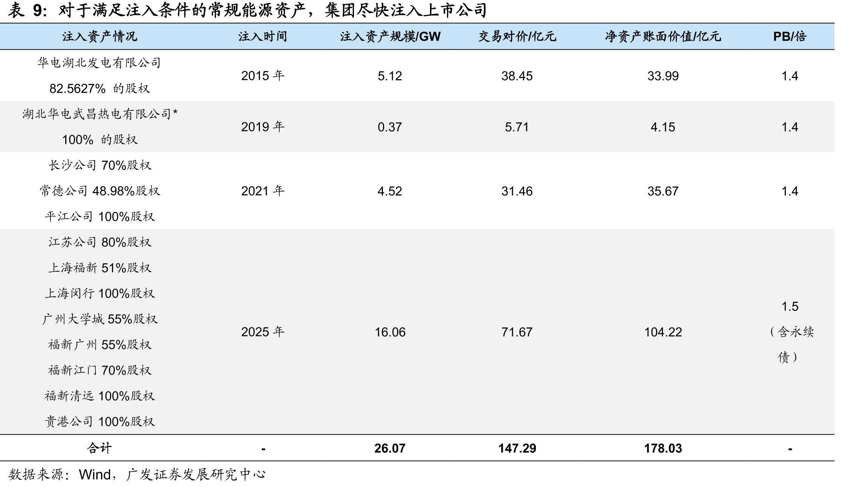Click the data source line mentioning Wind
The image size is (868, 487).
tap(137, 475)
